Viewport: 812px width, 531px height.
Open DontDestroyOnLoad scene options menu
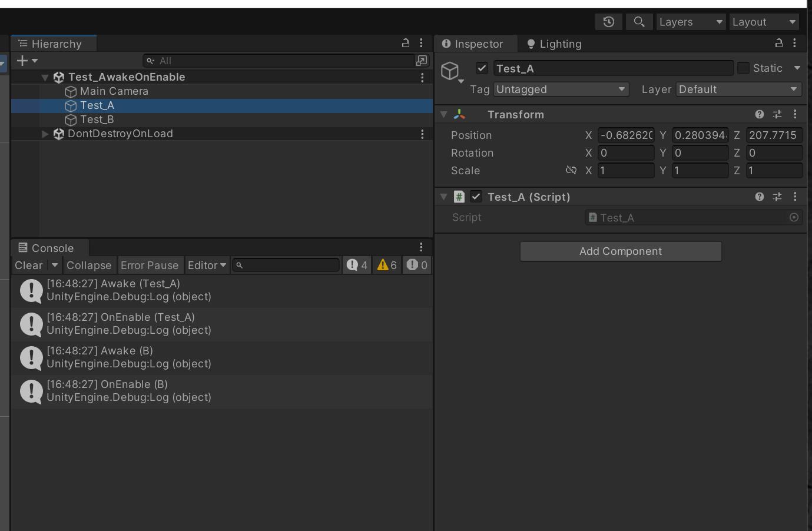click(x=422, y=134)
